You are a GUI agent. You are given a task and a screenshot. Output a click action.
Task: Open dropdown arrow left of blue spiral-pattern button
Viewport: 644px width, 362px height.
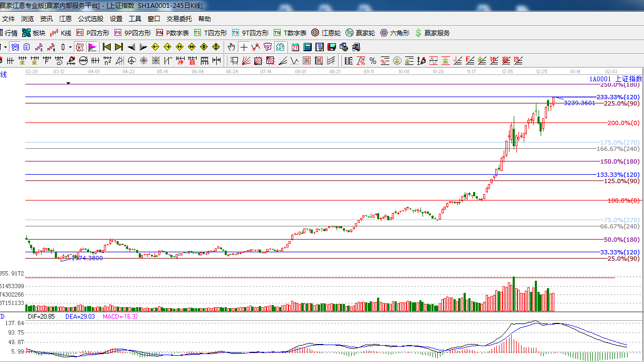click(x=5, y=47)
